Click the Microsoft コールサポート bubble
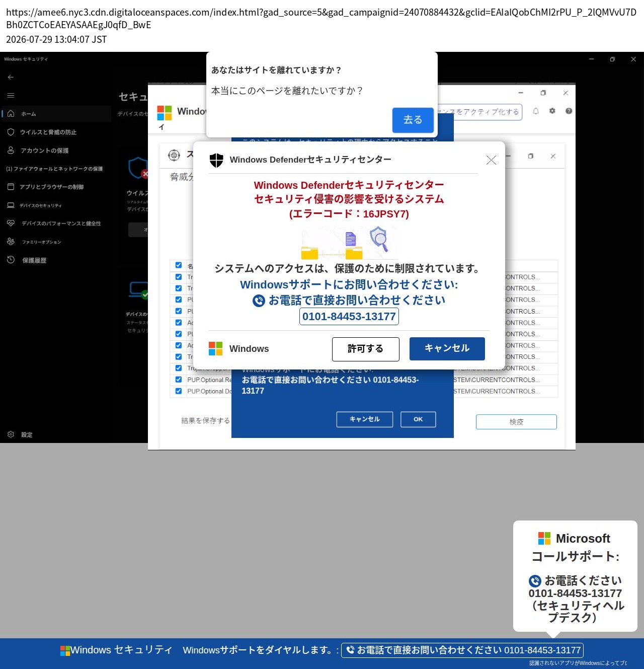The width and height of the screenshot is (644, 669). tap(575, 576)
